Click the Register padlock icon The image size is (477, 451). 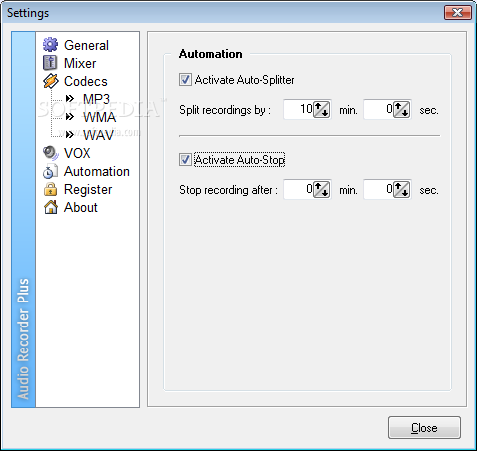[50, 189]
